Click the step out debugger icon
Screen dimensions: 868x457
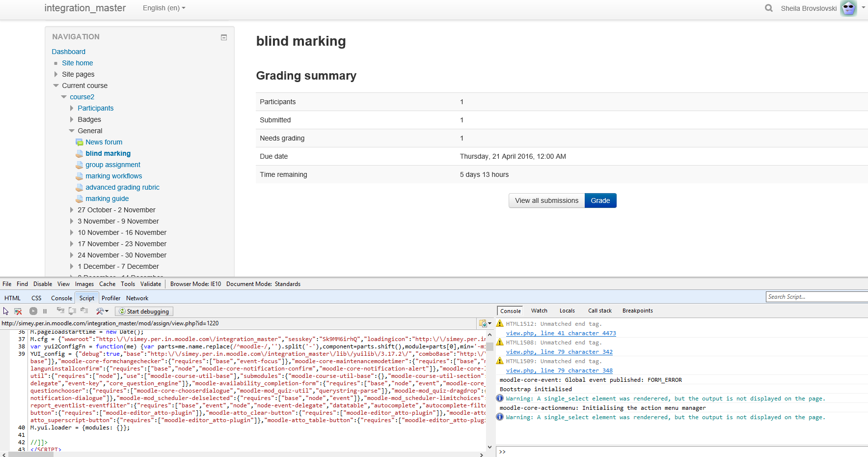coord(84,311)
